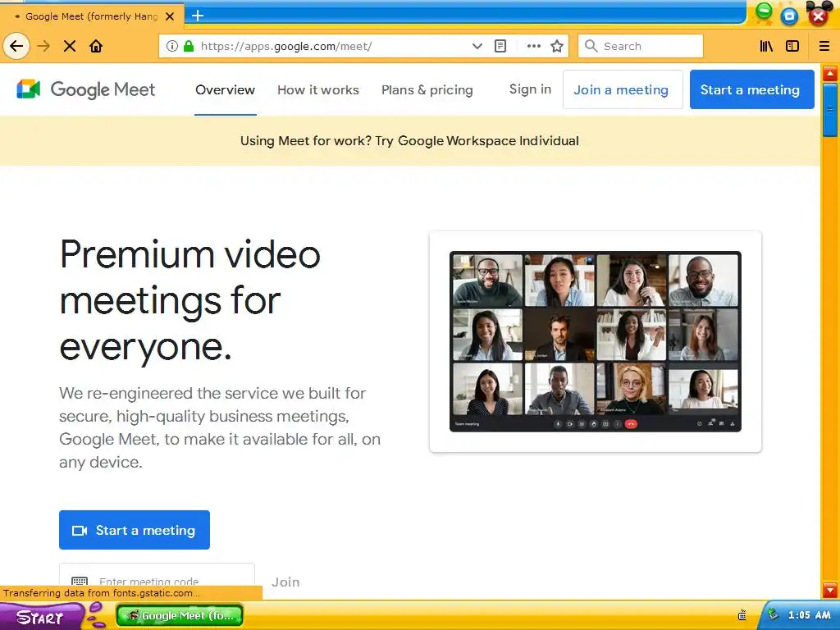The height and width of the screenshot is (630, 840).
Task: Click Start a meeting button with camera icon
Action: tap(135, 530)
